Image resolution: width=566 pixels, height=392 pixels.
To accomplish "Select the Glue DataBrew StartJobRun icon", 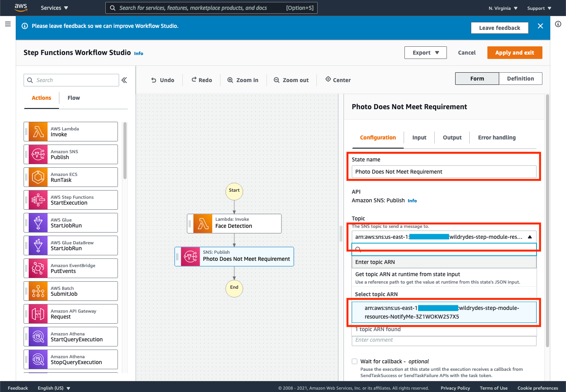I will point(38,245).
